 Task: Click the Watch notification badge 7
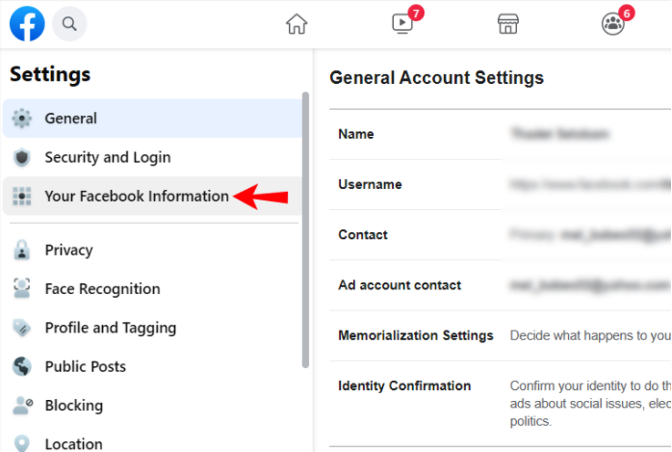point(416,13)
